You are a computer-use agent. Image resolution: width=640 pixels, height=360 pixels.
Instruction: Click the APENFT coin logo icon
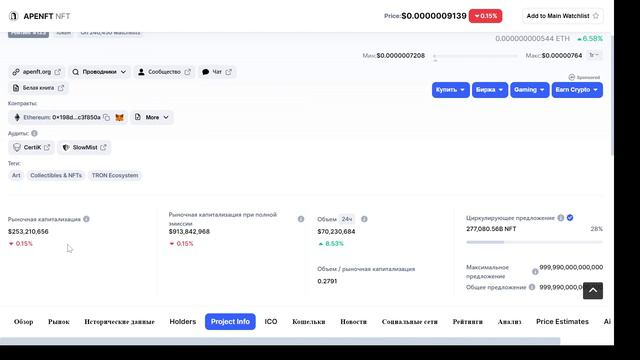tap(13, 16)
